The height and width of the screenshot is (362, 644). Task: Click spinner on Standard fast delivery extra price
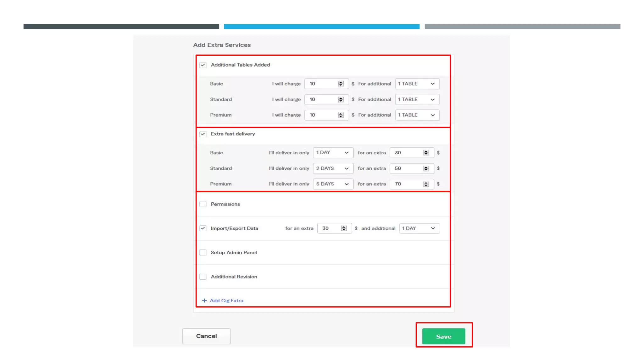click(426, 168)
